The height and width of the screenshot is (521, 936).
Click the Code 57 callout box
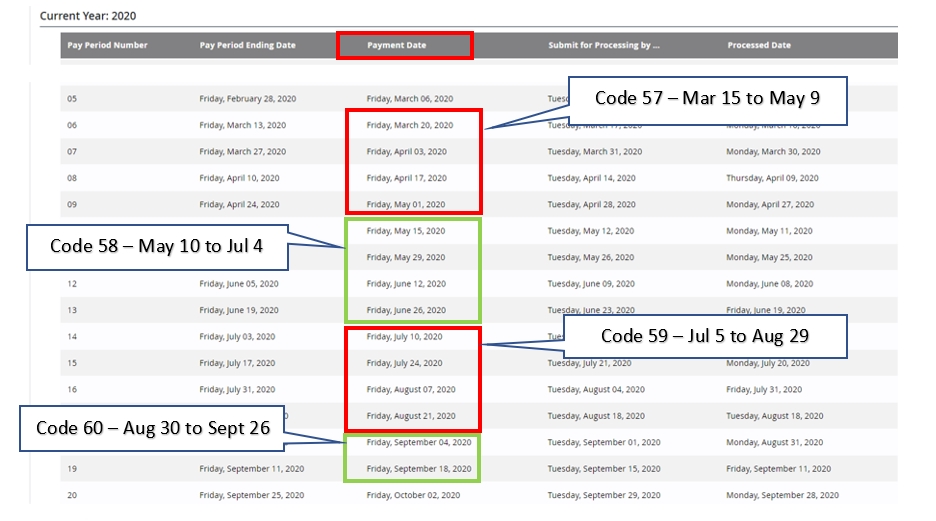707,99
